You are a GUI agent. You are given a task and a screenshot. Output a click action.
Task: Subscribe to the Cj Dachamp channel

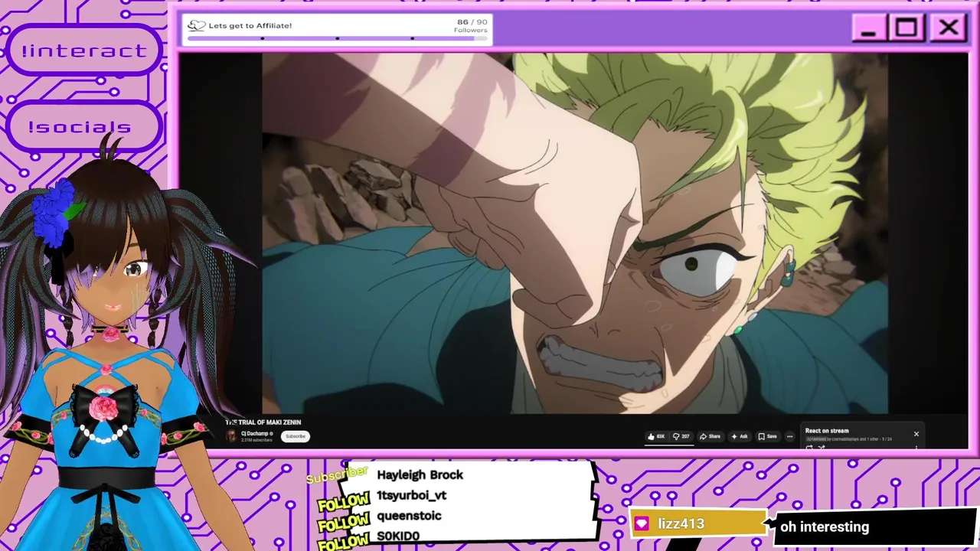pyautogui.click(x=295, y=436)
